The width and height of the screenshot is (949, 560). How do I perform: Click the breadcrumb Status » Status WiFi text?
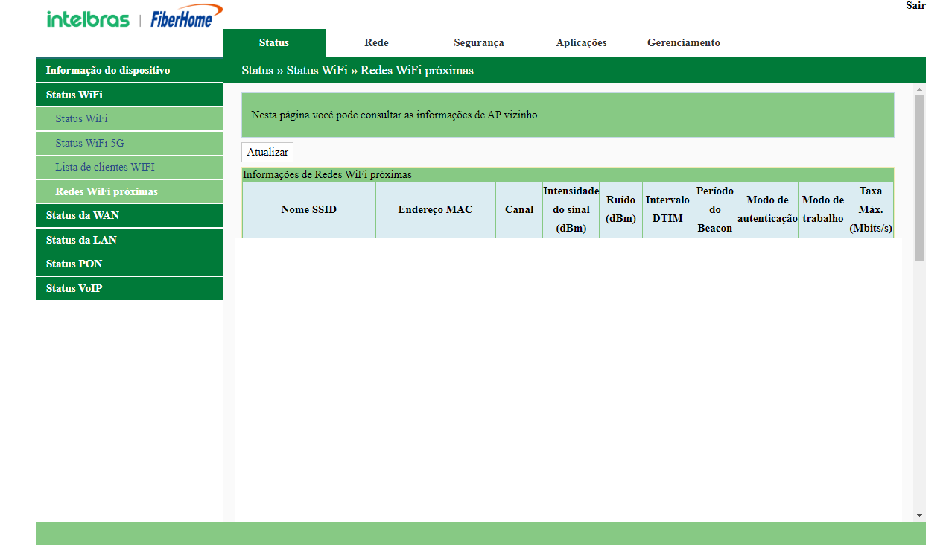pos(294,71)
